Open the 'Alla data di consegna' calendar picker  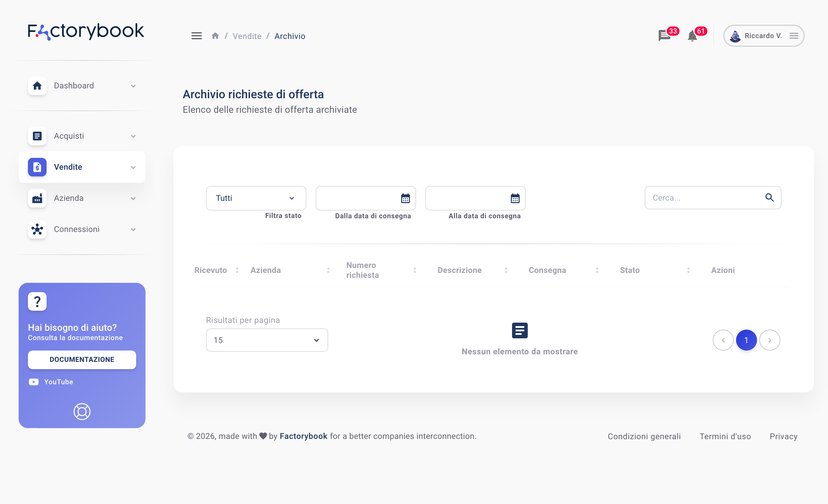(x=515, y=198)
